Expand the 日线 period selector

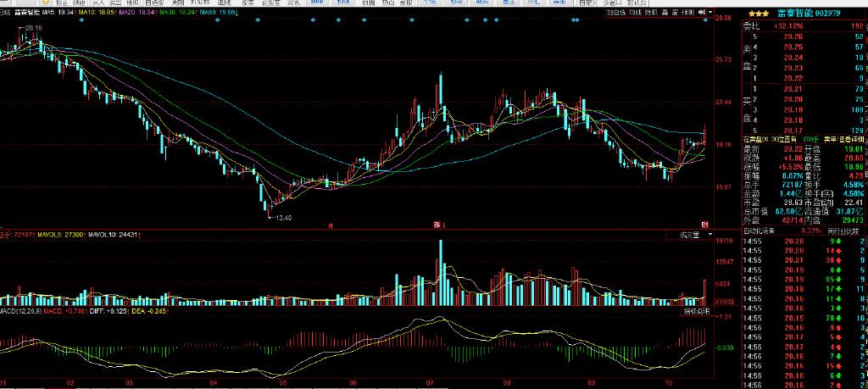[x=5, y=14]
